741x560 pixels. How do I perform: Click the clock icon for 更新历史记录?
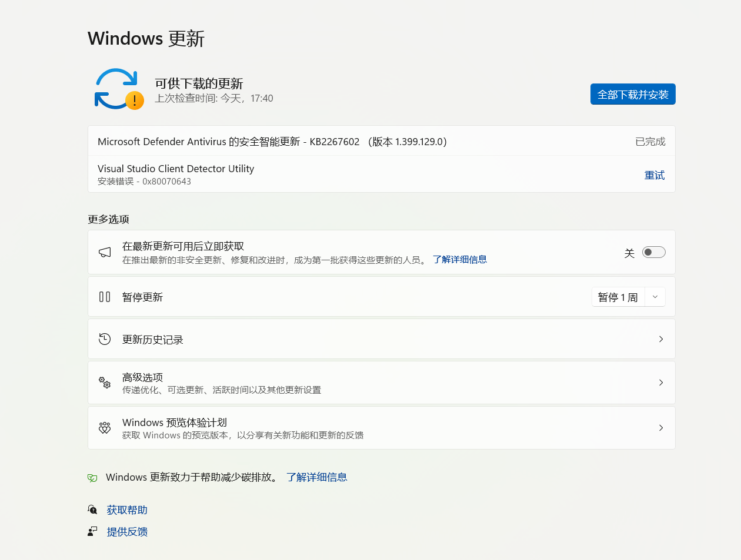(x=104, y=339)
